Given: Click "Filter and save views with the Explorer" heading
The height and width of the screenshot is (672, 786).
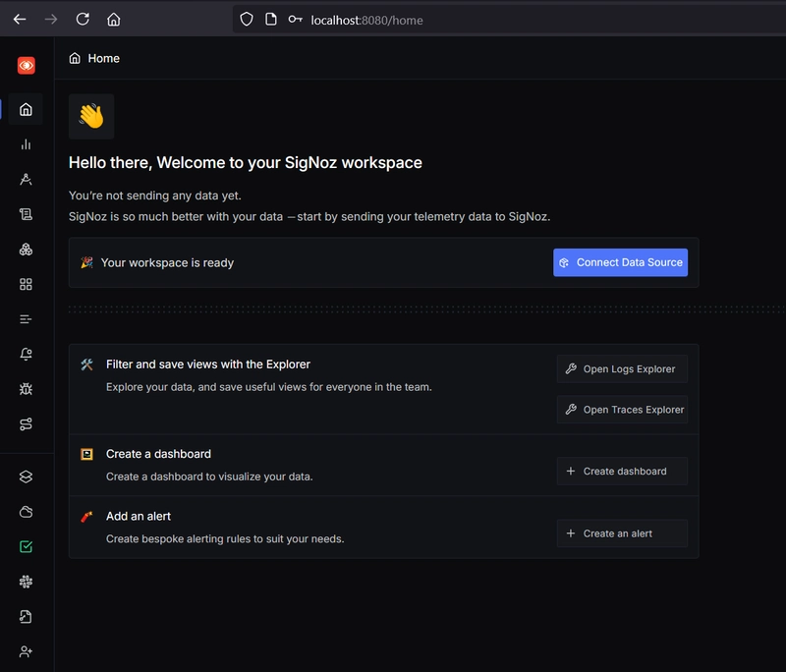Looking at the screenshot, I should pos(208,364).
